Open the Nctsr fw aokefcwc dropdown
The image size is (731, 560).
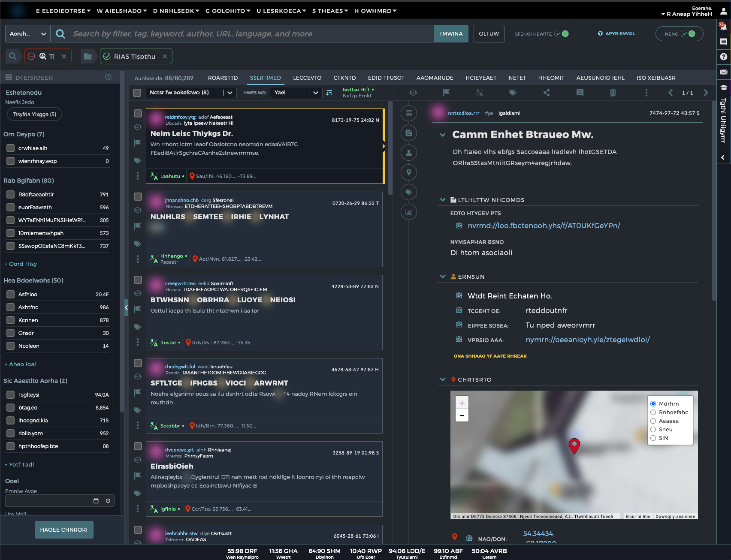click(190, 93)
